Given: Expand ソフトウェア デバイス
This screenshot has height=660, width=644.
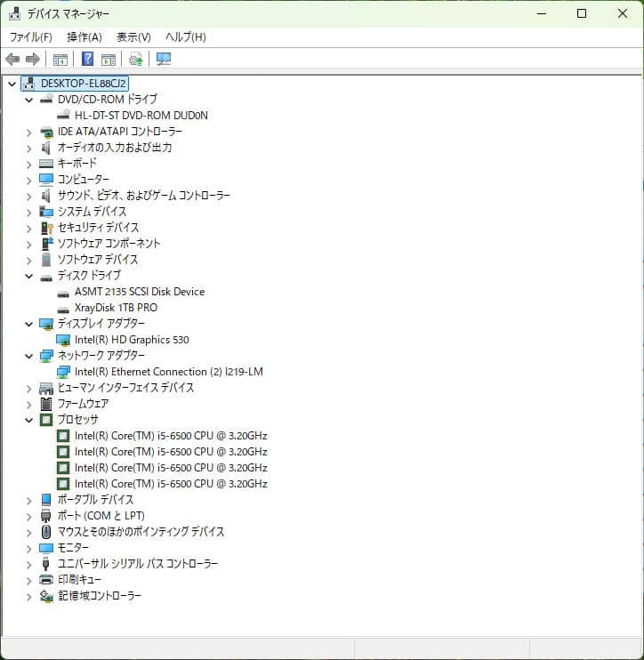Looking at the screenshot, I should pyautogui.click(x=28, y=261).
